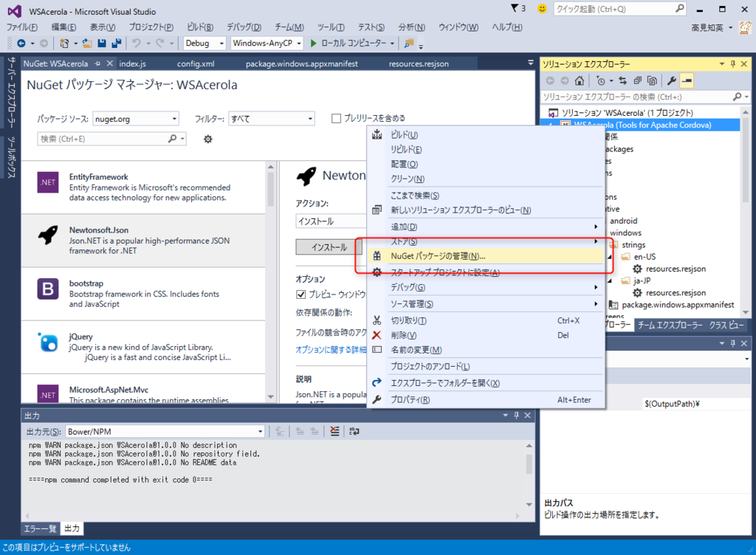
Task: Click the Clear All icon in Output panel
Action: tap(334, 431)
